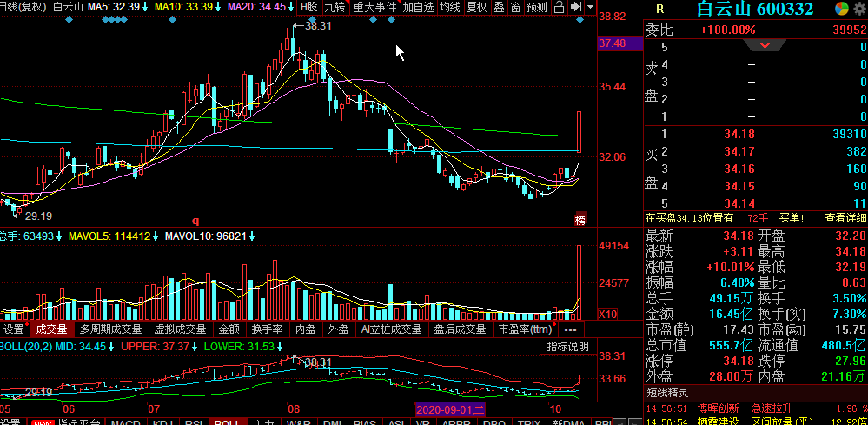Screen dimensions: 868x425
Task: Toggle 九转 indicator
Action: pos(335,7)
